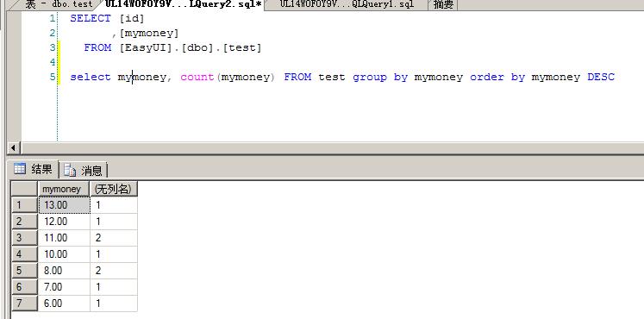The image size is (644, 319).
Task: Click the cell containing 8.00
Action: 64,271
